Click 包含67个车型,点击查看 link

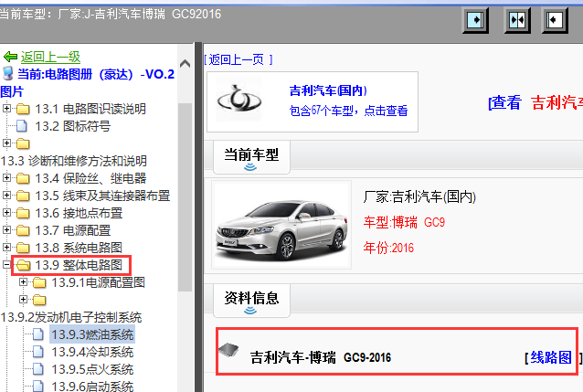pos(348,111)
